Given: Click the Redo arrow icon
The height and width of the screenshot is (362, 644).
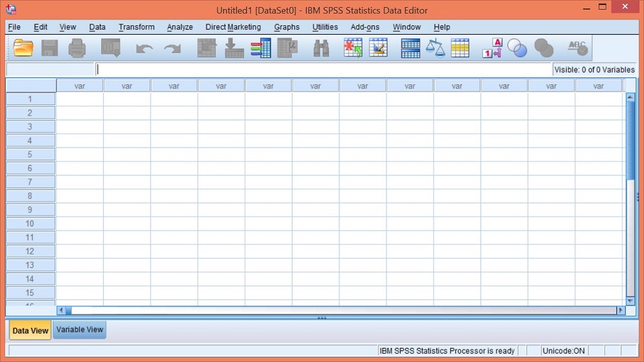Looking at the screenshot, I should [172, 48].
